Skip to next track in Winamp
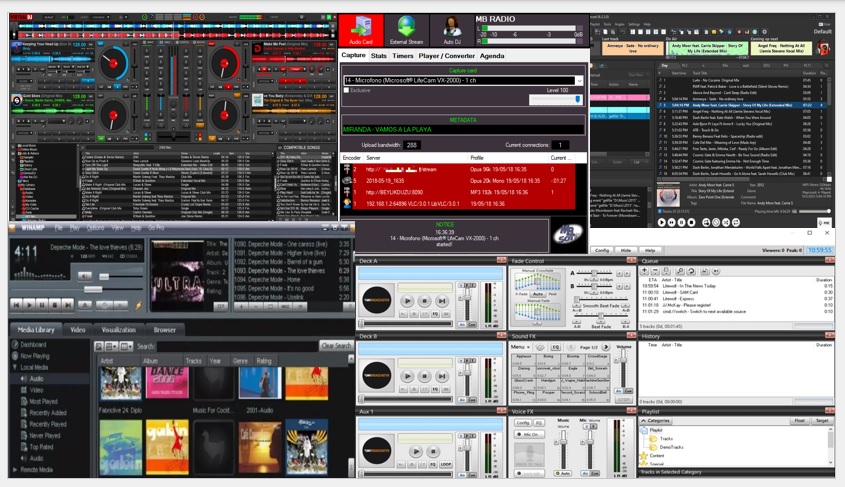Screen dimensions: 845x487 click(67, 305)
